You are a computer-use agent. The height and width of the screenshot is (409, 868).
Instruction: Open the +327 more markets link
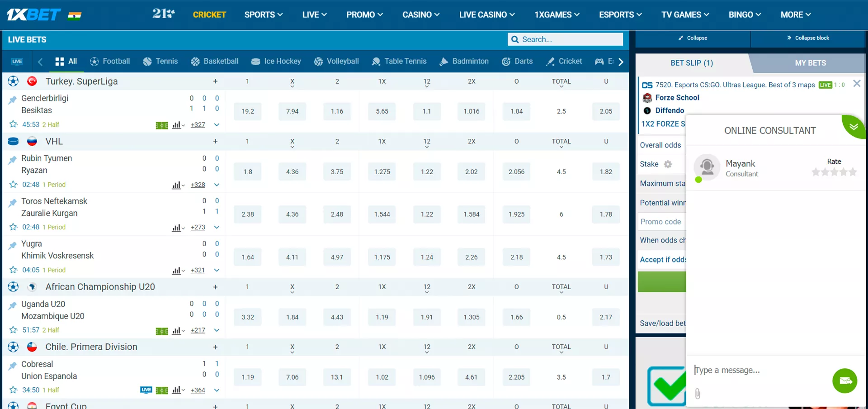pos(198,125)
